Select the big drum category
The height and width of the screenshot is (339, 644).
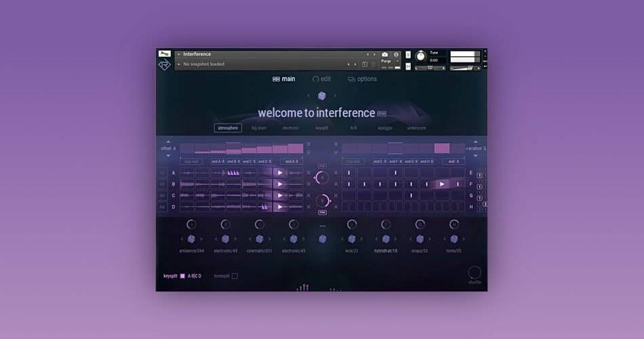(x=259, y=127)
